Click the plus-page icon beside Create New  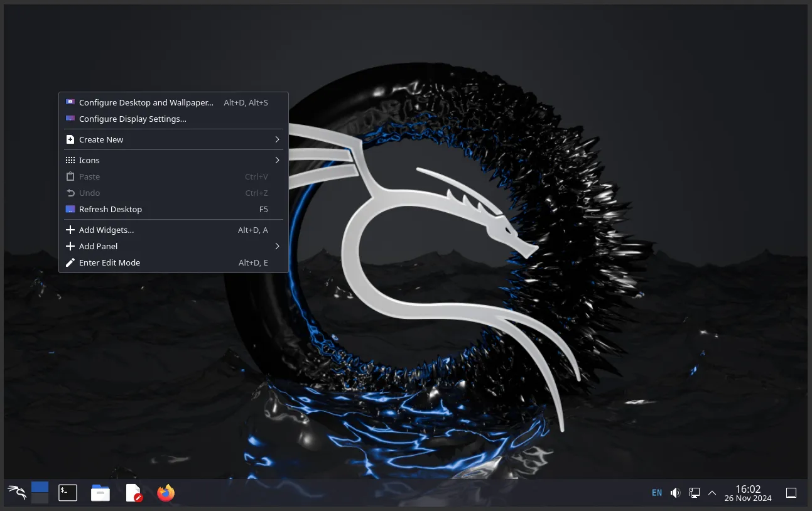click(70, 139)
